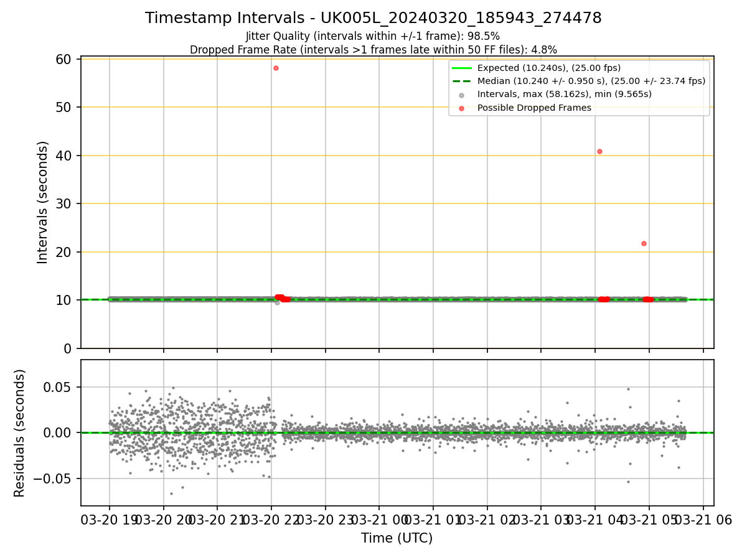Select the Dropped Frame Rate 4.8% subtitle line
The image size is (747, 560).
click(373, 50)
